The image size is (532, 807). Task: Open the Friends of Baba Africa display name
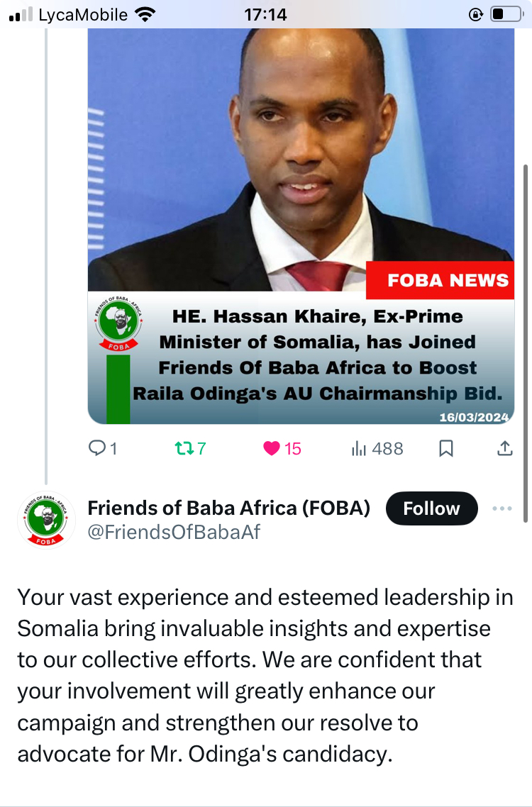click(x=228, y=508)
